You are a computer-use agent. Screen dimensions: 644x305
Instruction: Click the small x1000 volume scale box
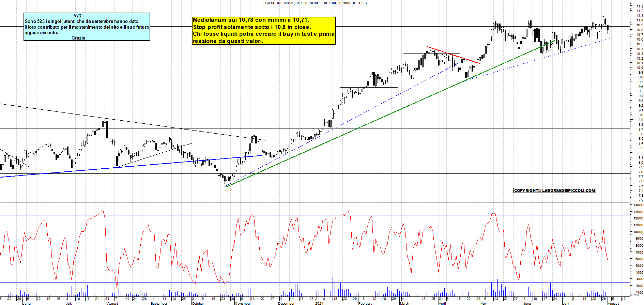(635, 295)
